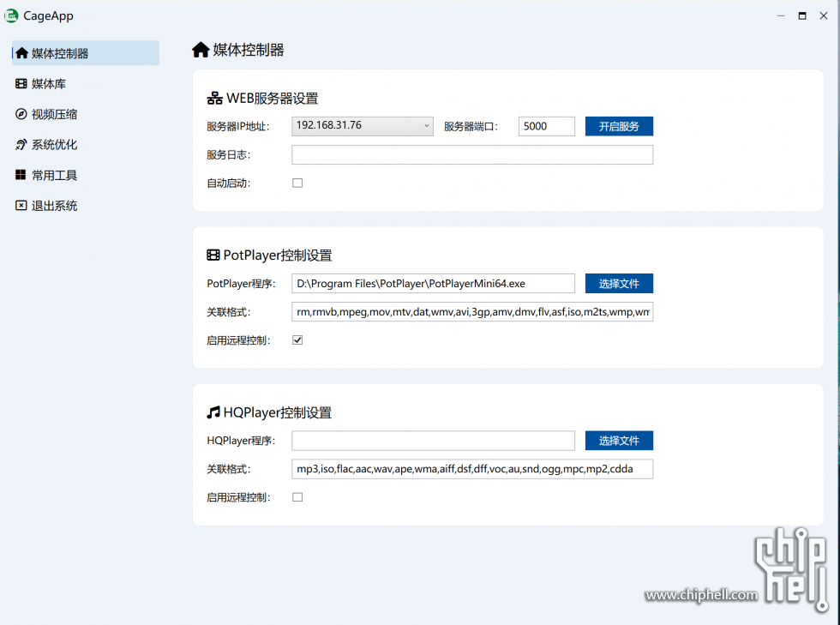Image resolution: width=840 pixels, height=625 pixels.
Task: Click the 开启服务 button
Action: [619, 127]
